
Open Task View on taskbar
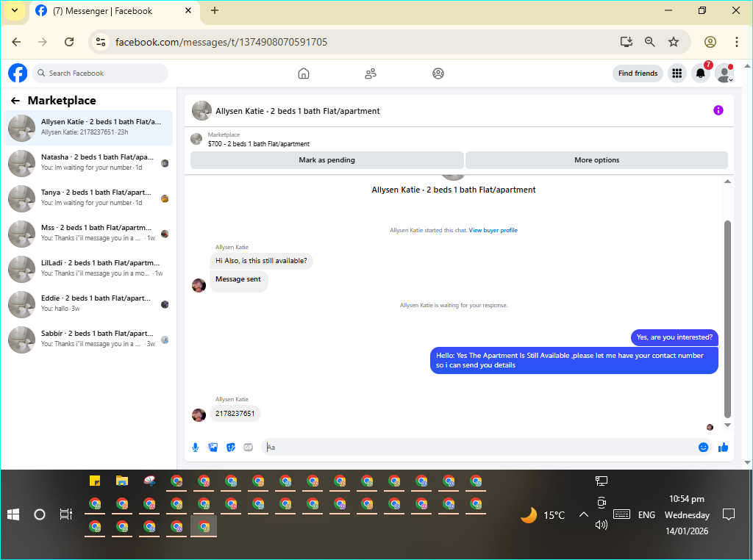point(65,514)
